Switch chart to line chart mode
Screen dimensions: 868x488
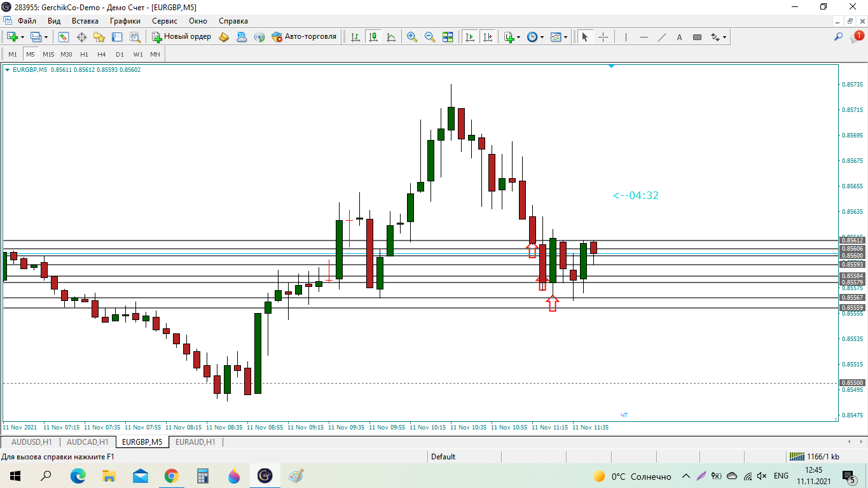(x=391, y=37)
